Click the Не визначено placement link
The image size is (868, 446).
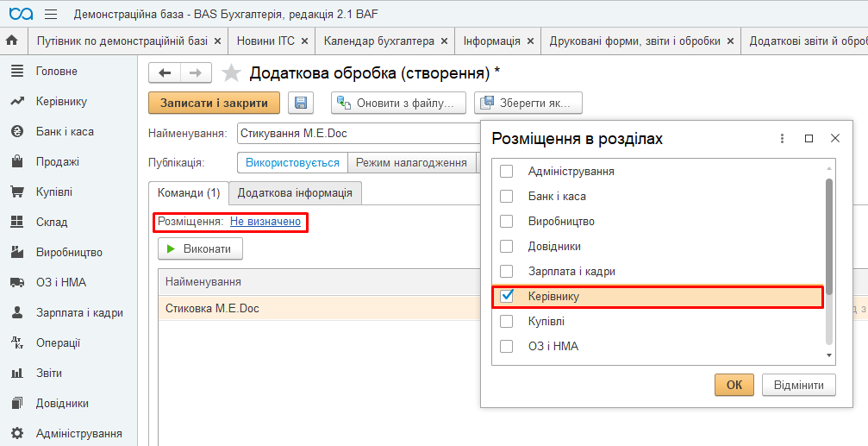click(265, 222)
